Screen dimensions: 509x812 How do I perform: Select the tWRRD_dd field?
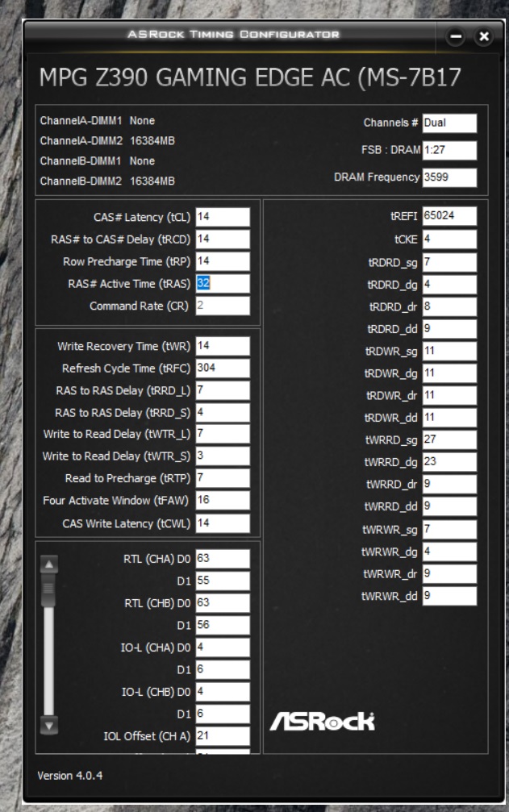coord(449,507)
